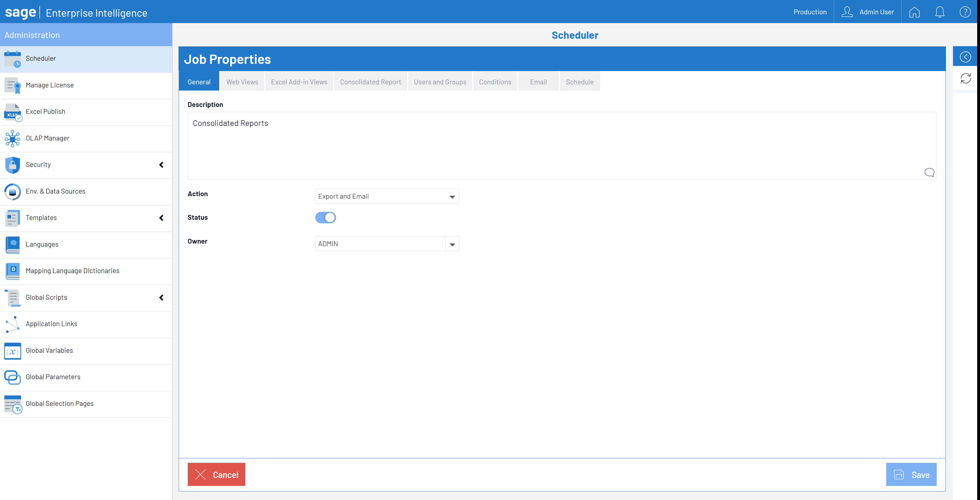Screen dimensions: 980x500
Task: Open Application Links sidebar item
Action: click(x=51, y=324)
